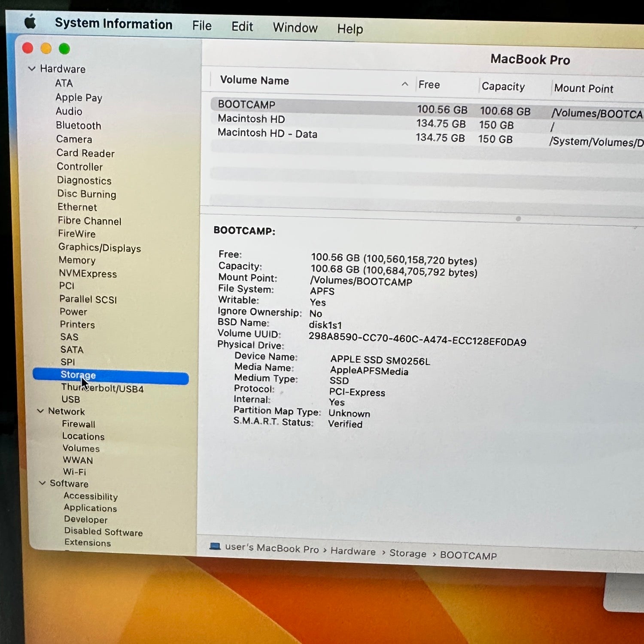Select Parallel SCSI in the sidebar
644x644 pixels.
point(88,299)
